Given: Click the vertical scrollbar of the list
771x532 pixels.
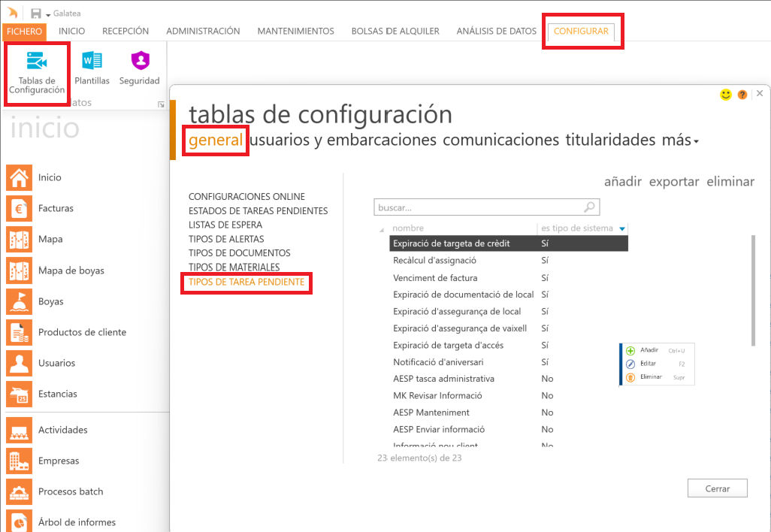Looking at the screenshot, I should coord(753,289).
